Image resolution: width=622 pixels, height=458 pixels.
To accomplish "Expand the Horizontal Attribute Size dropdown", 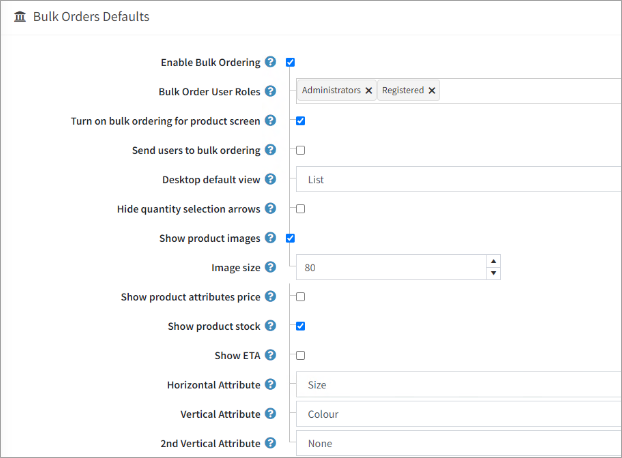I will click(x=458, y=385).
